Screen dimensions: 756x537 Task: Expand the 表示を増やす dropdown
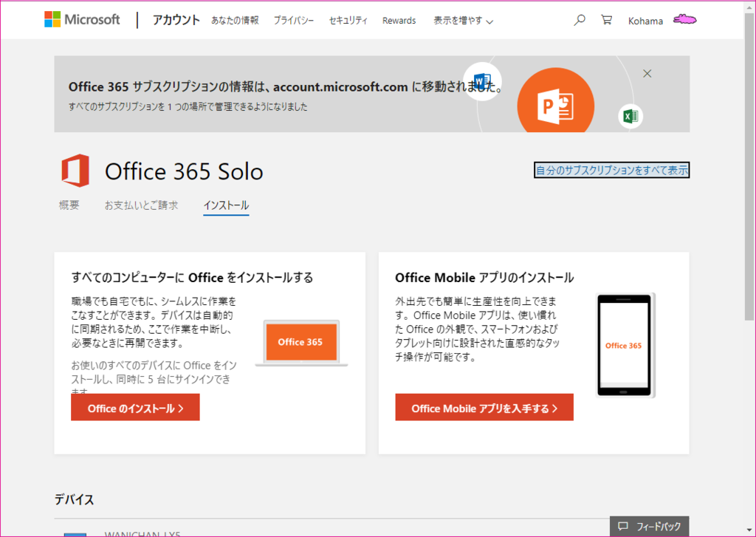click(x=463, y=21)
